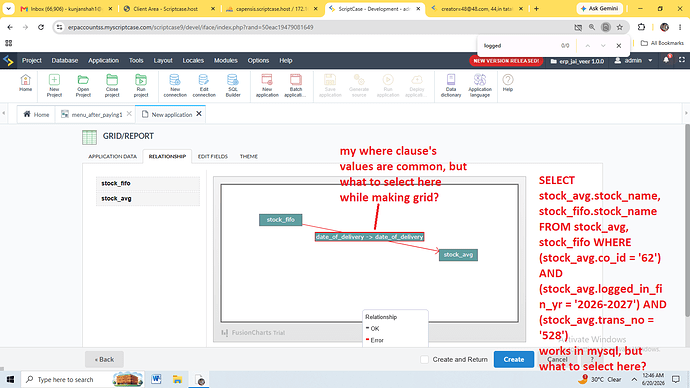Click the date_of_delivery relationship label
The image size is (690, 388).
tap(369, 237)
